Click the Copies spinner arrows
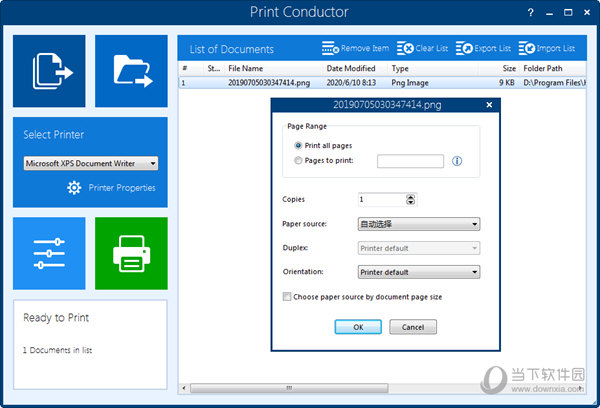Screen dimensions: 600x408 coord(411,199)
